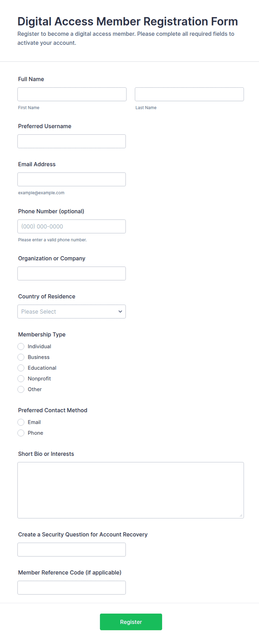Screen dimensions: 259x644
Task: Click the Country dropdown chevron arrow
Action: 120,312
